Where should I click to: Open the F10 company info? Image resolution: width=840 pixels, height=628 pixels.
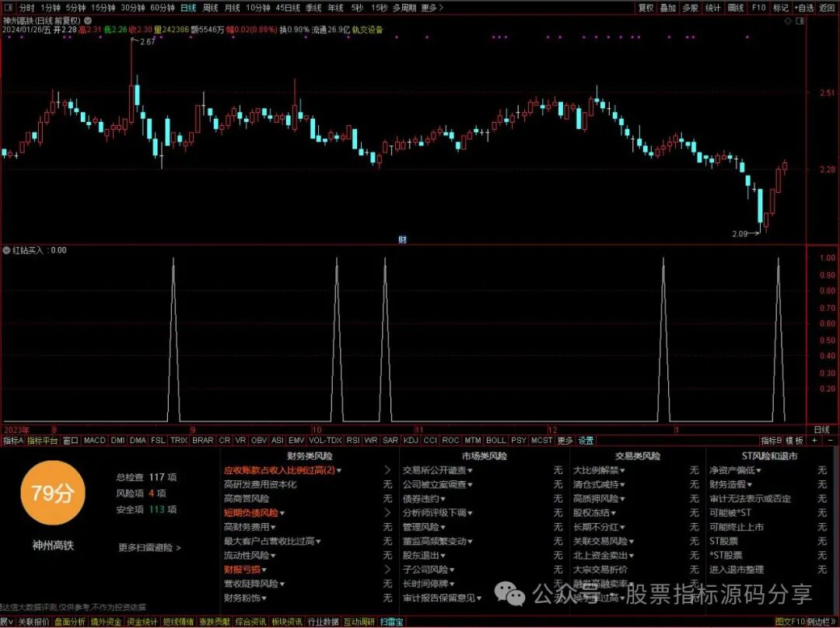click(x=758, y=8)
